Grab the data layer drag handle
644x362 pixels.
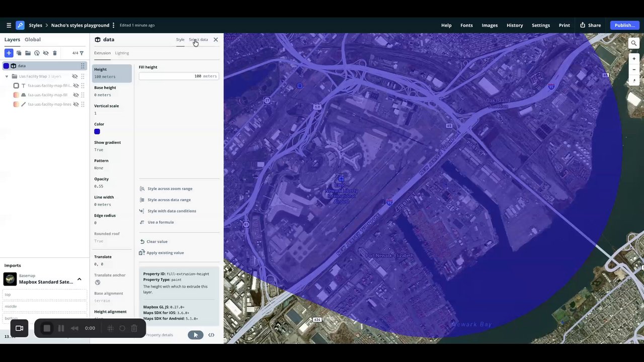(x=83, y=66)
